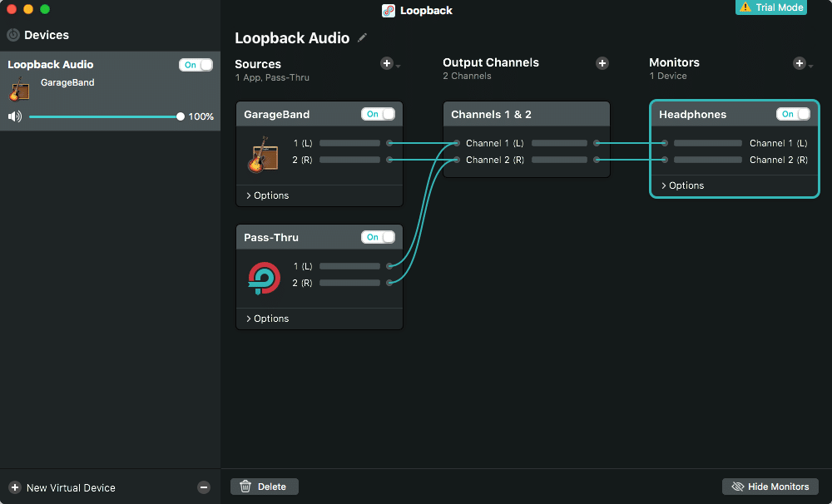Click the Loopback Audio volume slider
This screenshot has height=504, width=832.
tap(105, 116)
